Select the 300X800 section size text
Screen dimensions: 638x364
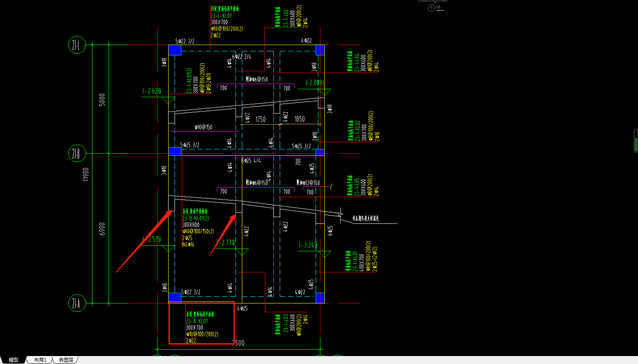[x=191, y=225]
